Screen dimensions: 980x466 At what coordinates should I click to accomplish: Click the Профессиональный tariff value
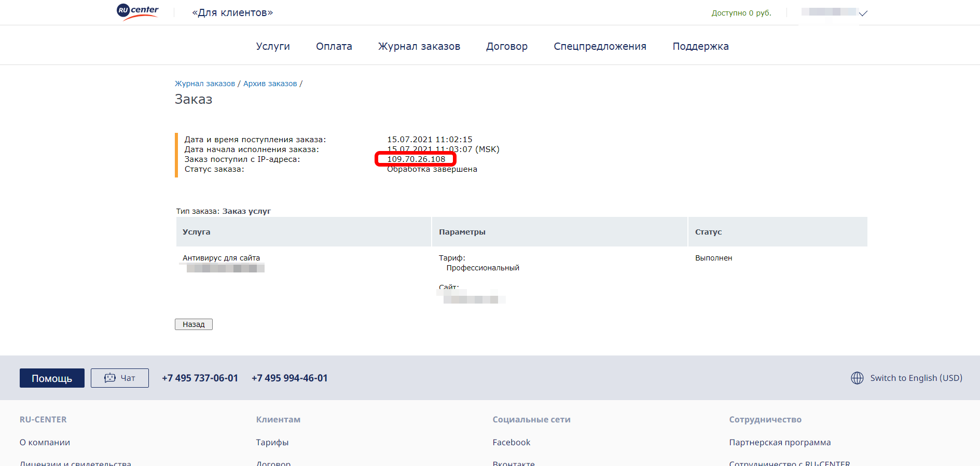point(483,268)
